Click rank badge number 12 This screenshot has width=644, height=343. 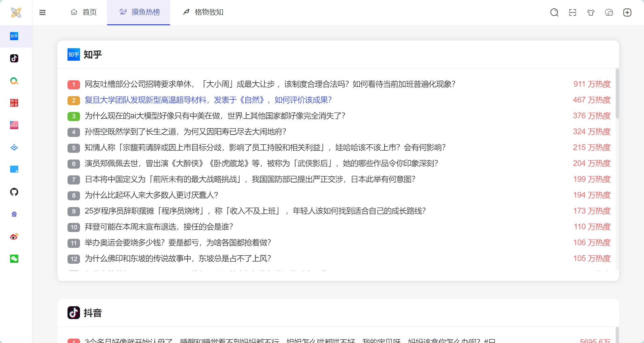click(x=74, y=259)
